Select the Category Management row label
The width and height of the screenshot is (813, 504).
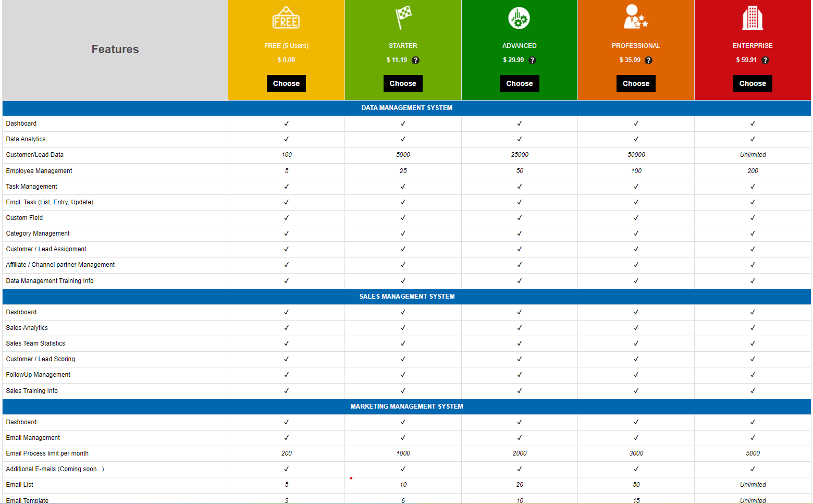pyautogui.click(x=38, y=233)
